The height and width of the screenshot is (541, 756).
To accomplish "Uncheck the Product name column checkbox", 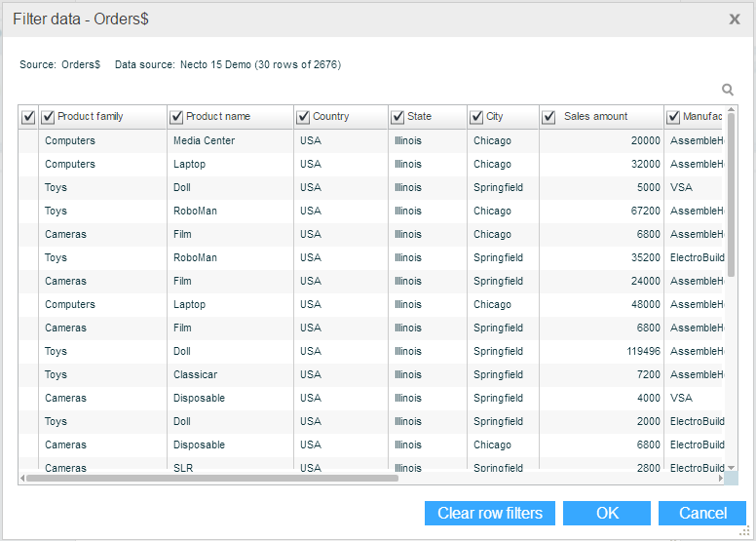I will 176,117.
